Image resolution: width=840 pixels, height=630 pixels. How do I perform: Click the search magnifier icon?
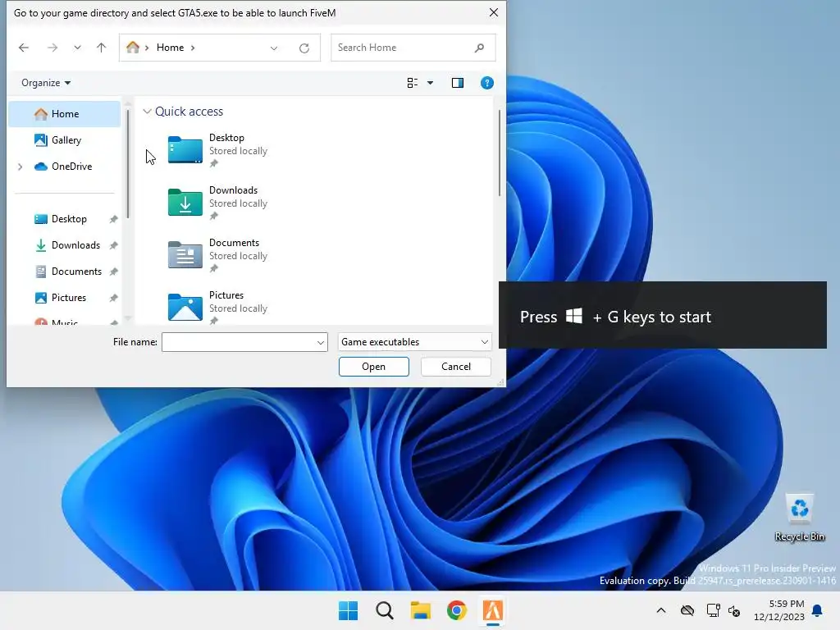tap(479, 48)
